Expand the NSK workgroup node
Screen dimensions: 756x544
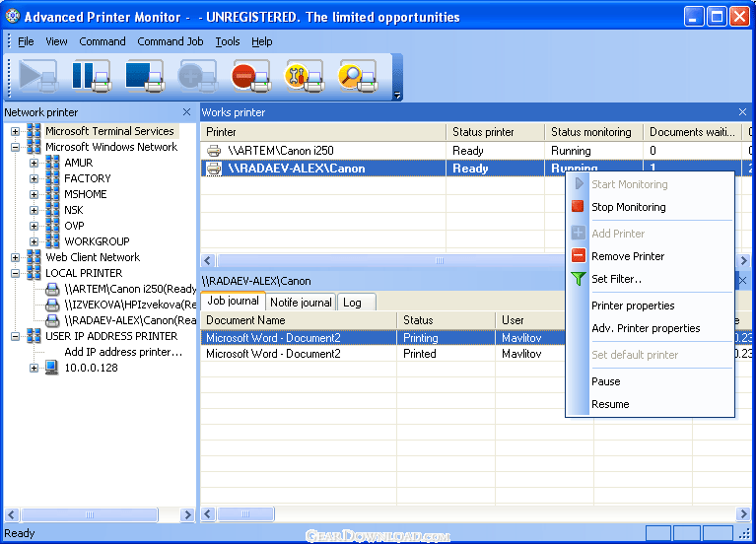click(x=34, y=210)
